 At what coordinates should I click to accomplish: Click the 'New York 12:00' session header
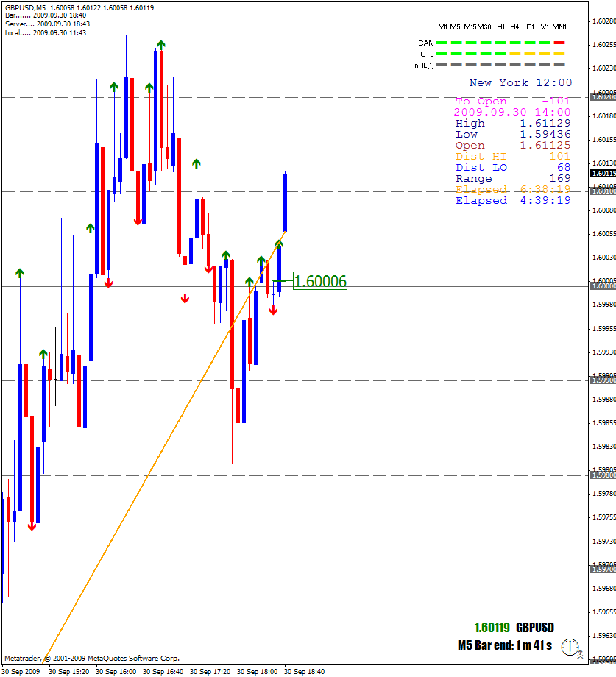click(520, 82)
